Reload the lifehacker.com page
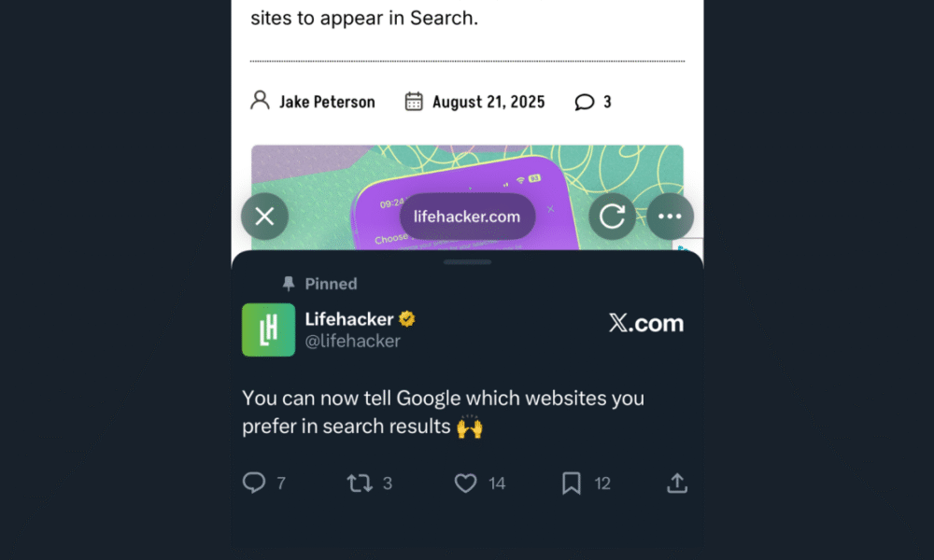Screen dimensions: 934x560 click(612, 217)
